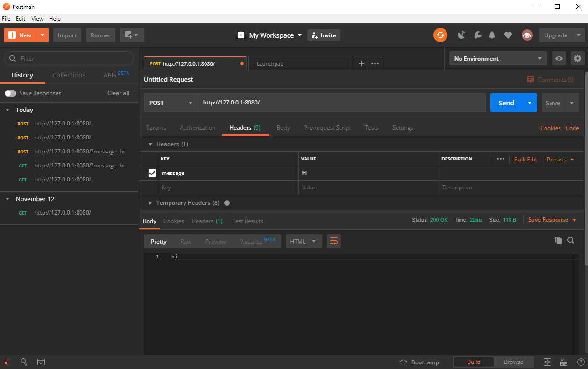
Task: Open headers table column options dots
Action: click(x=501, y=159)
